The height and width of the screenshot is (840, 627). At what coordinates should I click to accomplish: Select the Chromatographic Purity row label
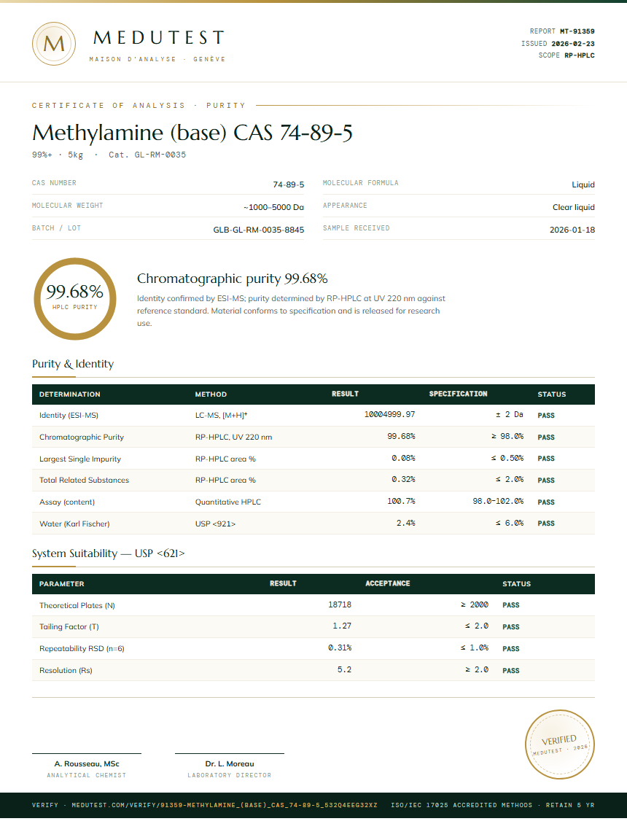(82, 437)
